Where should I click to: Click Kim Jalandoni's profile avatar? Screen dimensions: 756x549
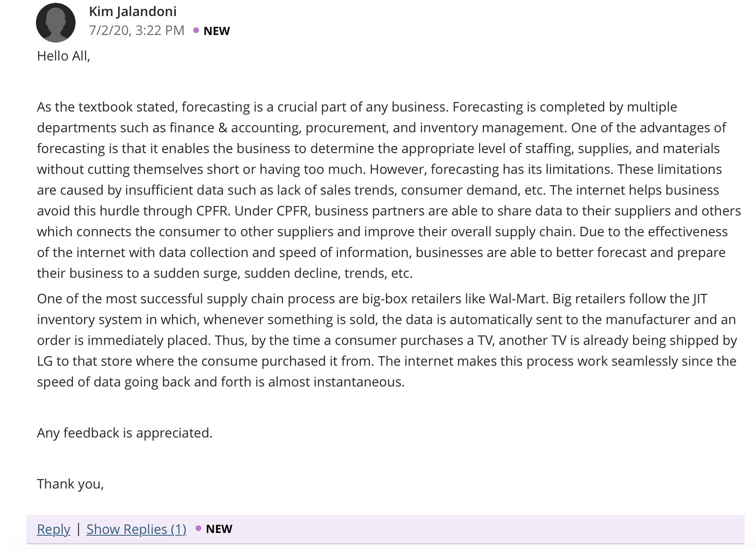point(56,23)
